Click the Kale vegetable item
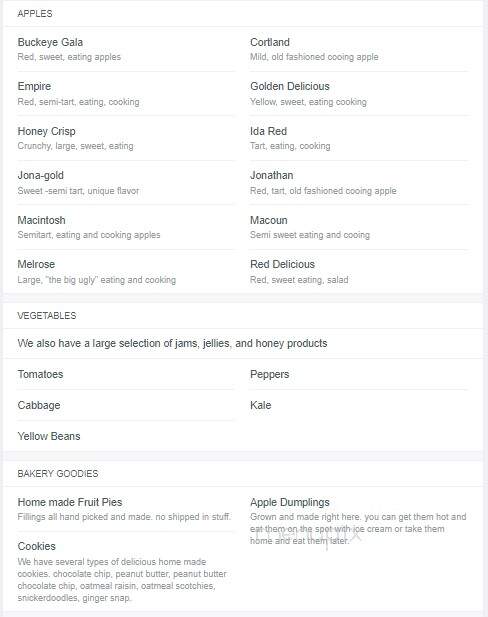Viewport: 488px width, 617px height. click(261, 405)
